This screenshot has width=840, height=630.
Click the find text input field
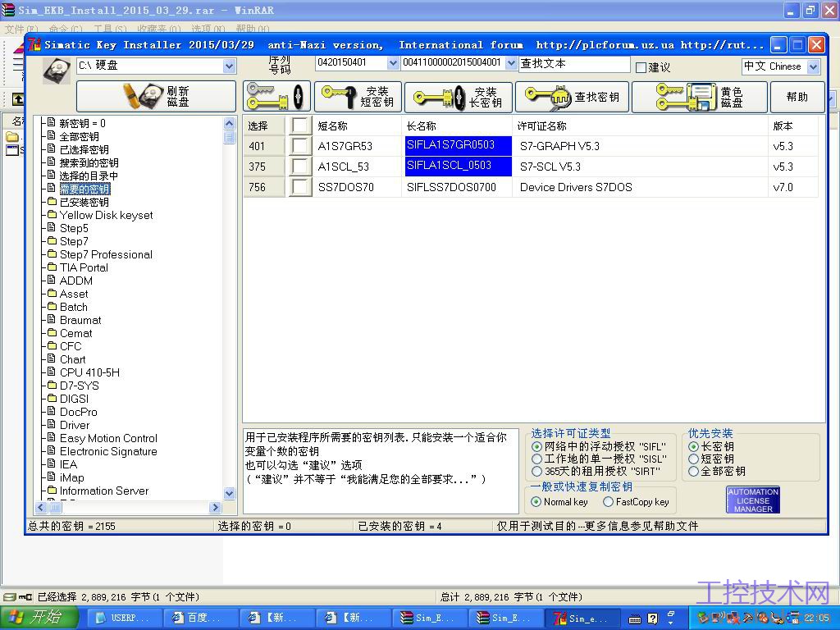coord(574,64)
